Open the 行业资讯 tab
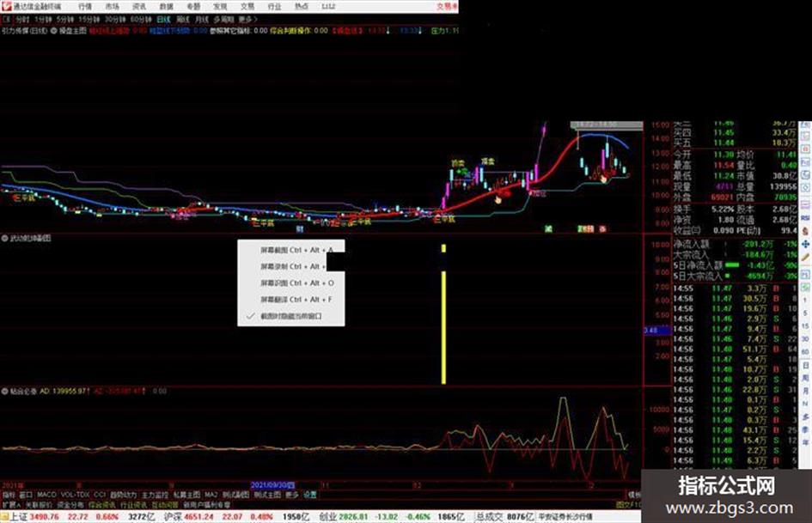The width and height of the screenshot is (812, 523). pos(134,504)
